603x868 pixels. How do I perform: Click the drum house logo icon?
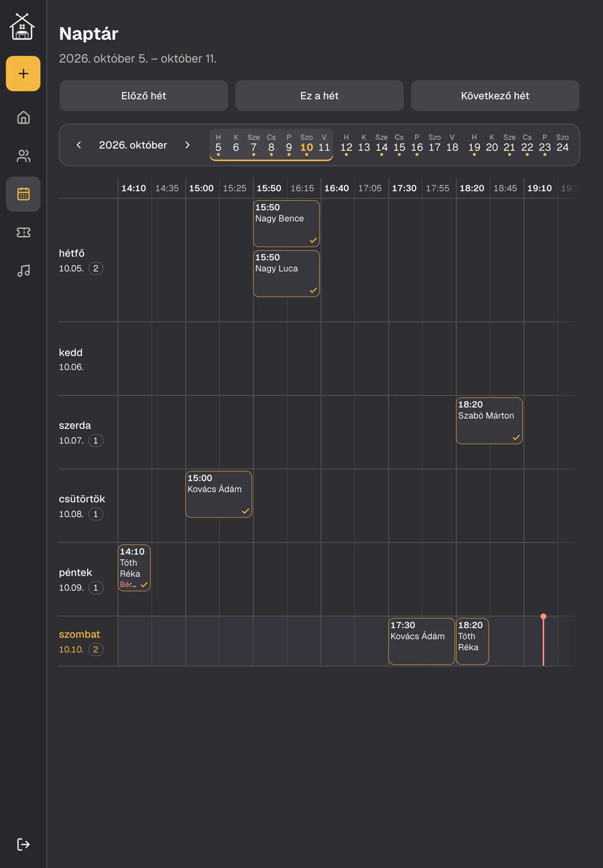point(22,26)
